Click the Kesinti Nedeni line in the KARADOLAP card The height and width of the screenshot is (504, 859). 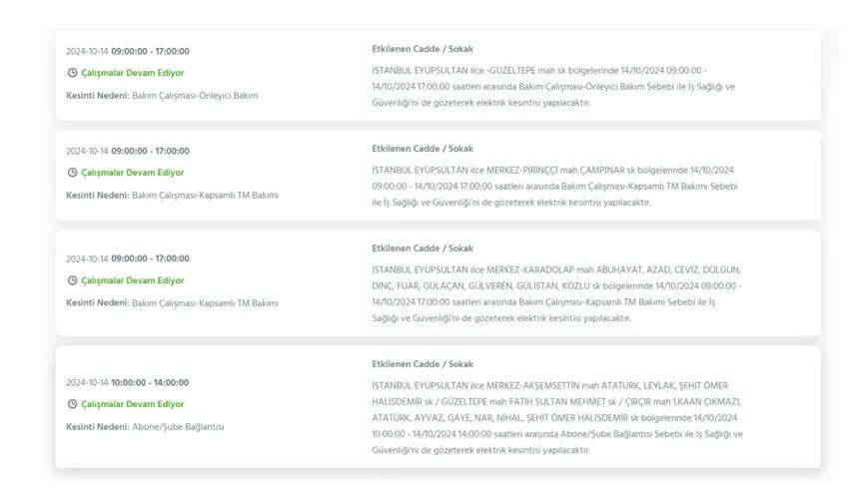pyautogui.click(x=172, y=303)
